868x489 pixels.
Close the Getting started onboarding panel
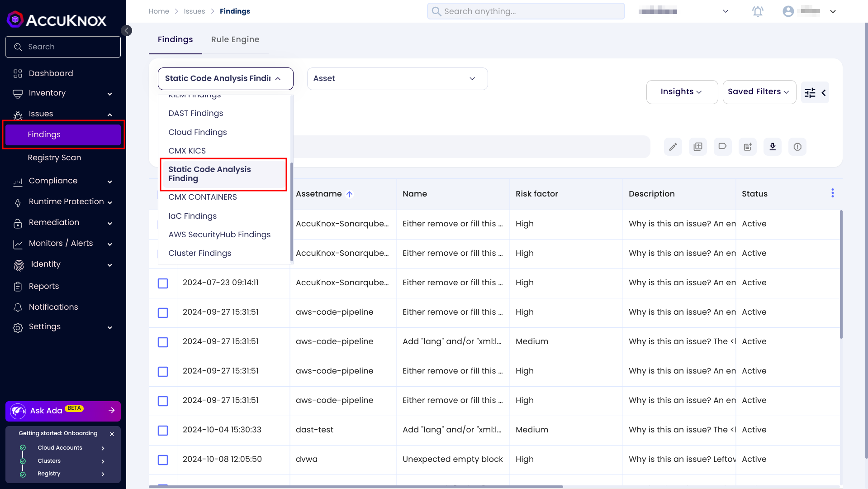pyautogui.click(x=112, y=434)
